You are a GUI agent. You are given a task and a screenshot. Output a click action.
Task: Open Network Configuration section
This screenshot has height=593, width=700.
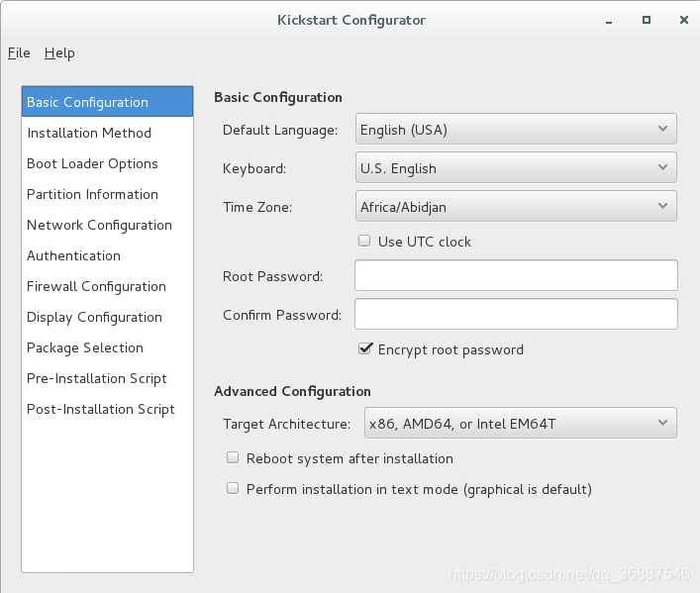pos(107,225)
